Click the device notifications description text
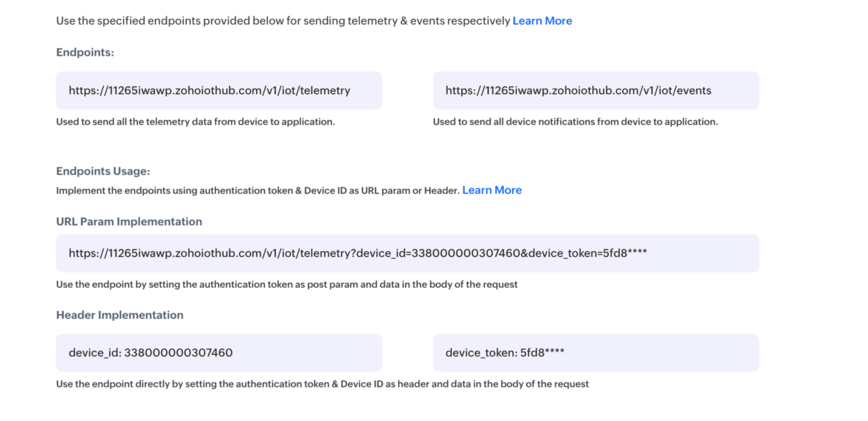This screenshot has height=421, width=868. click(575, 122)
